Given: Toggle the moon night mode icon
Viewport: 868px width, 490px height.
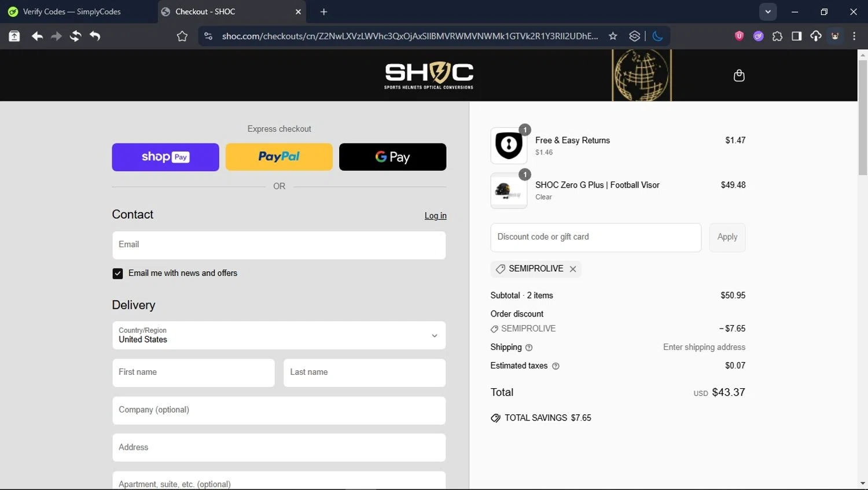Looking at the screenshot, I should [658, 36].
